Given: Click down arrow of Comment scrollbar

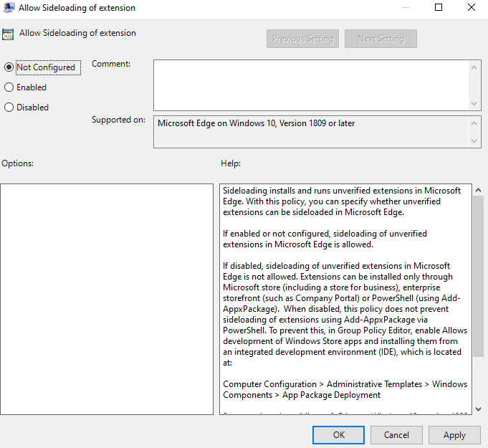Looking at the screenshot, I should 474,104.
